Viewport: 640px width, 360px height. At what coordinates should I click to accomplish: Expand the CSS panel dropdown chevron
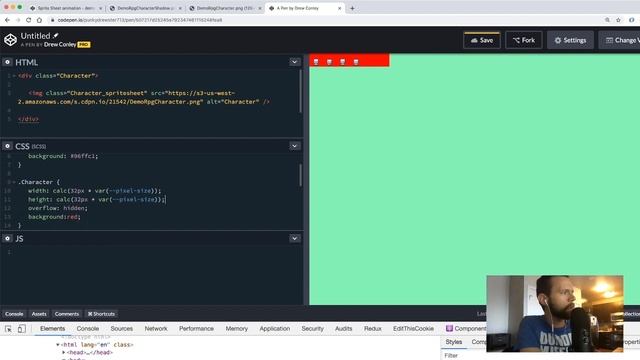tap(294, 146)
